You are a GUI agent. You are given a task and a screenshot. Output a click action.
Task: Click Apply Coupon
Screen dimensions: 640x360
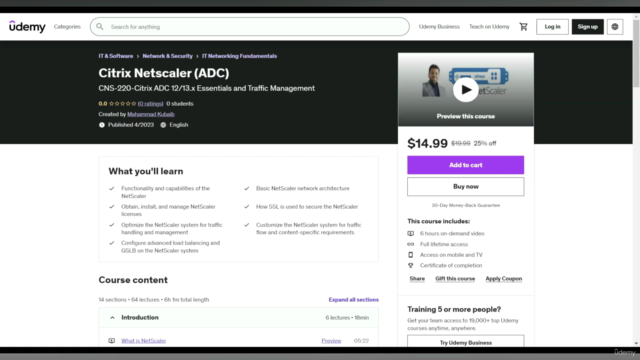pyautogui.click(x=503, y=279)
